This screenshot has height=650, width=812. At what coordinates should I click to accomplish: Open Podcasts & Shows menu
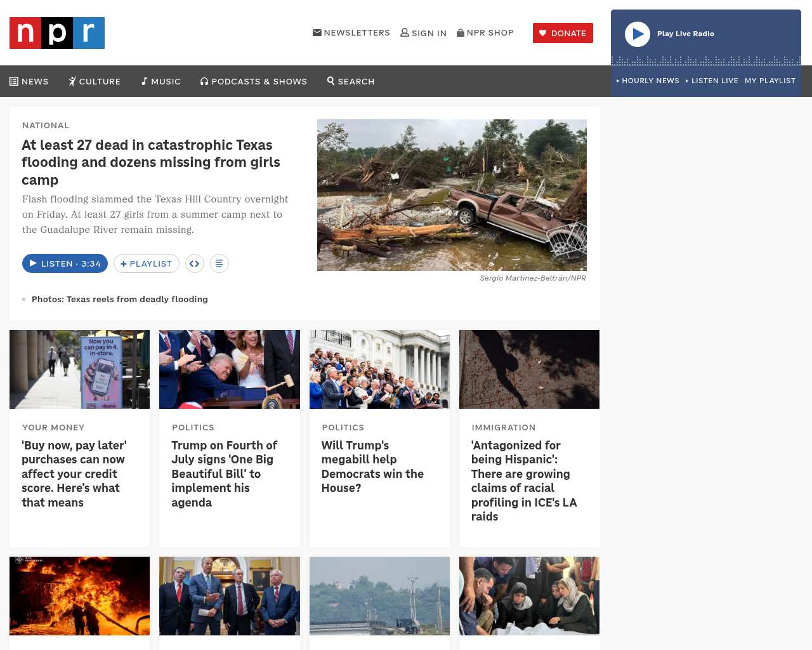coord(254,81)
